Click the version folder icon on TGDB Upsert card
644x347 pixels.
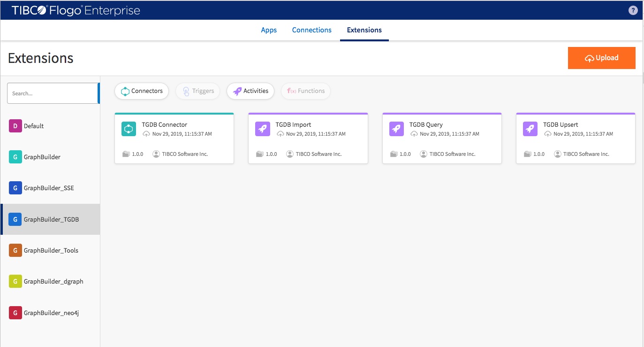527,154
